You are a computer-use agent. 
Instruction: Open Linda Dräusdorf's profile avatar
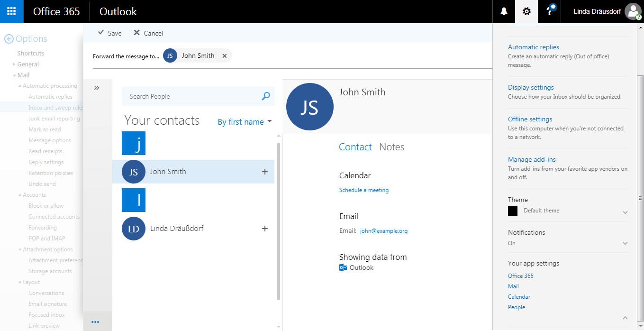pyautogui.click(x=633, y=11)
